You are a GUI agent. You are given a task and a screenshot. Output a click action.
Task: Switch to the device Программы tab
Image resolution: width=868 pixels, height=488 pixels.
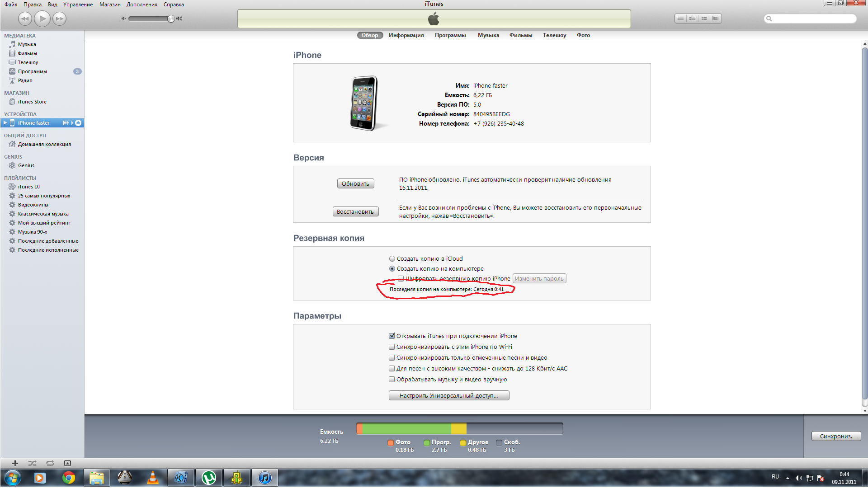click(x=450, y=35)
